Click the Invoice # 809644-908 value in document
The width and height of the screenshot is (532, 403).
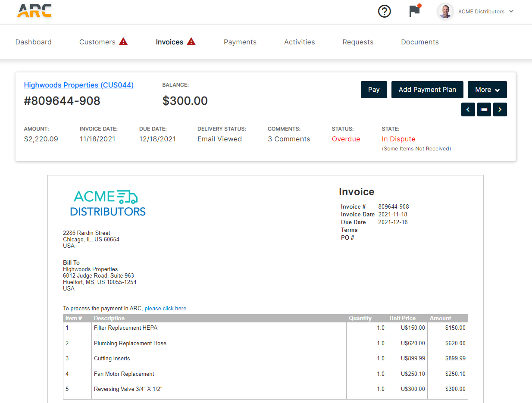tap(394, 207)
